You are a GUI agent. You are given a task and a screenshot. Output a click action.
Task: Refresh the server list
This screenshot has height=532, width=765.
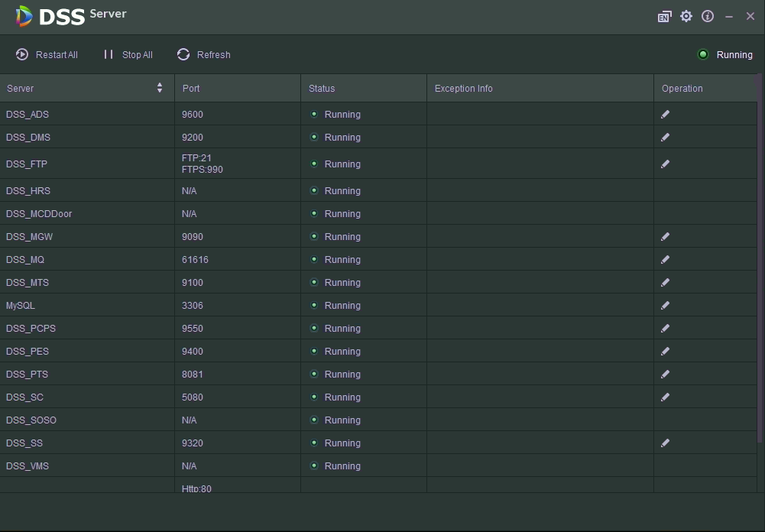coord(203,55)
